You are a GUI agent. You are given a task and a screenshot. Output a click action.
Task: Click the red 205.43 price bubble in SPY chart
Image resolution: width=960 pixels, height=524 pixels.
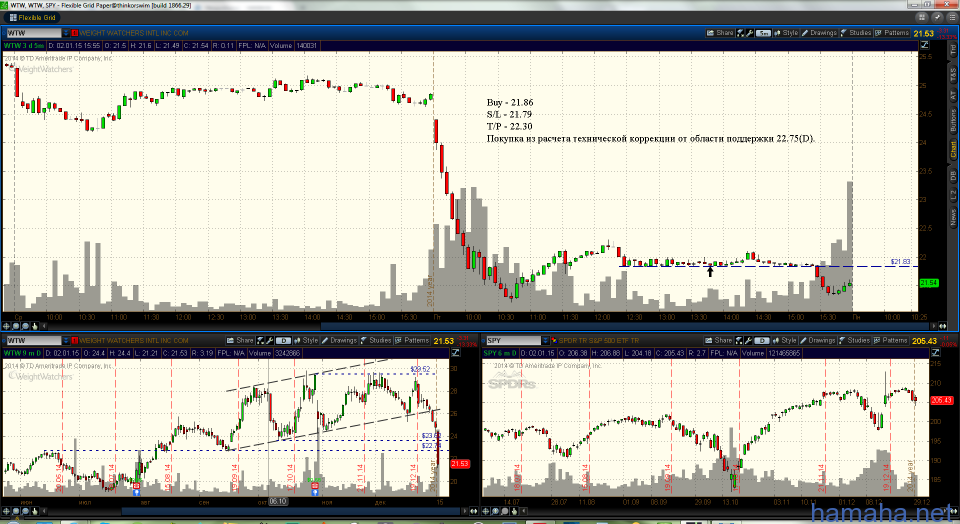click(941, 400)
